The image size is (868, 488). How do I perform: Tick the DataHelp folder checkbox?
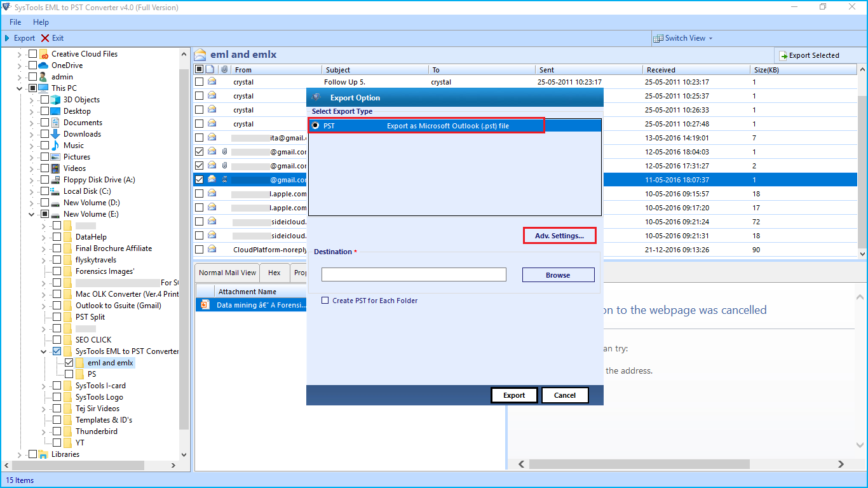tap(57, 237)
